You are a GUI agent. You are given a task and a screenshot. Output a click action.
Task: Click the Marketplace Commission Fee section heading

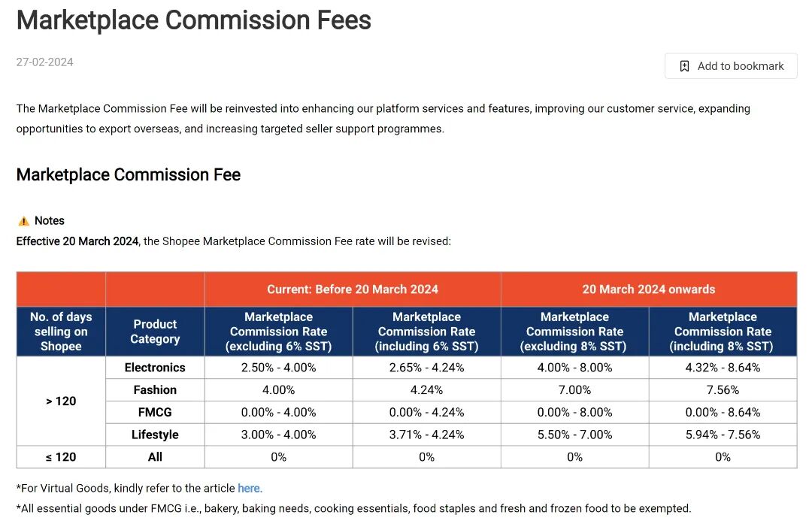(x=129, y=175)
